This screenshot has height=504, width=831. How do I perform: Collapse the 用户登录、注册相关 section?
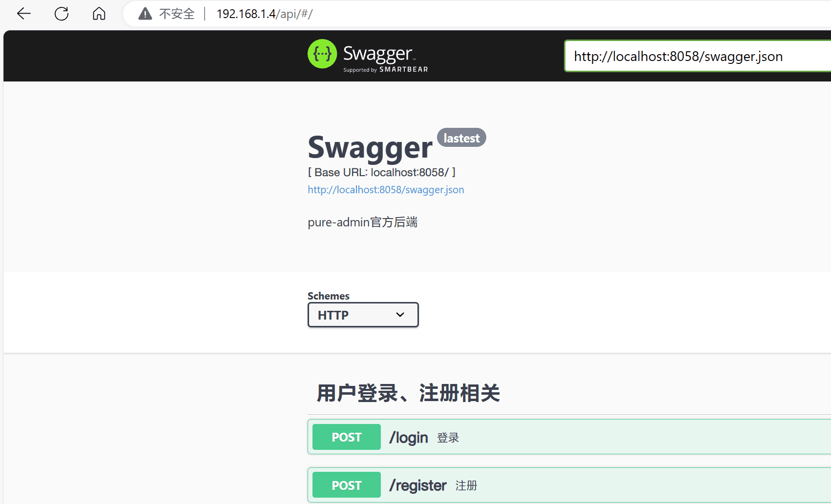click(408, 393)
